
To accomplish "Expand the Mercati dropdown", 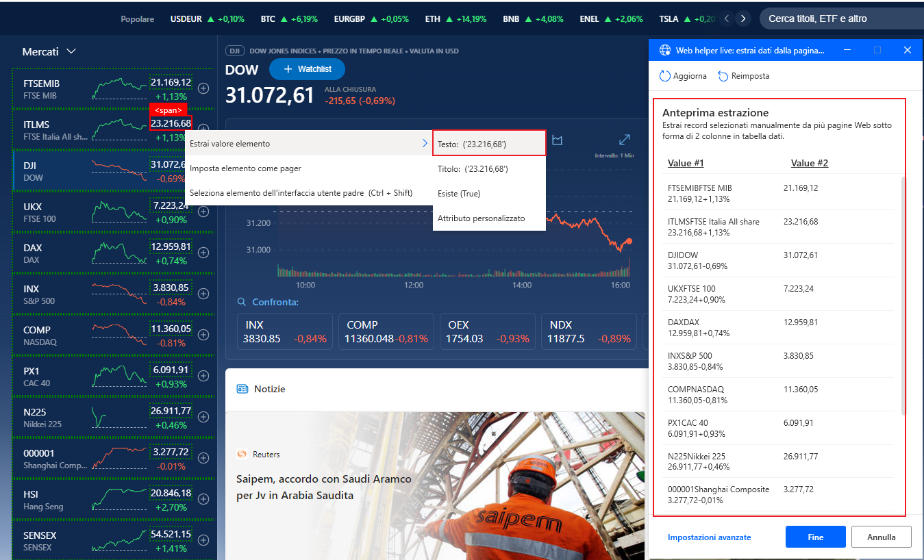I will pyautogui.click(x=49, y=51).
